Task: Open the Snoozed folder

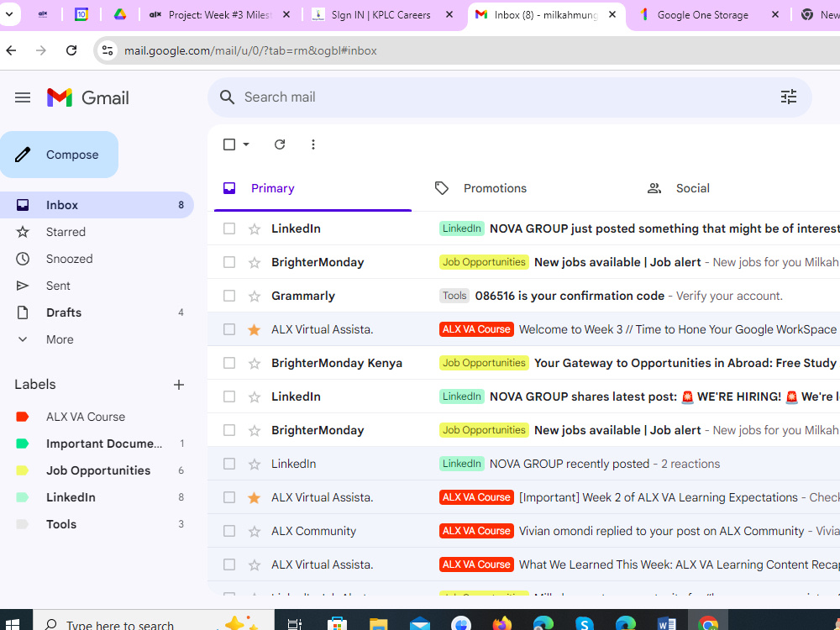Action: coord(69,259)
